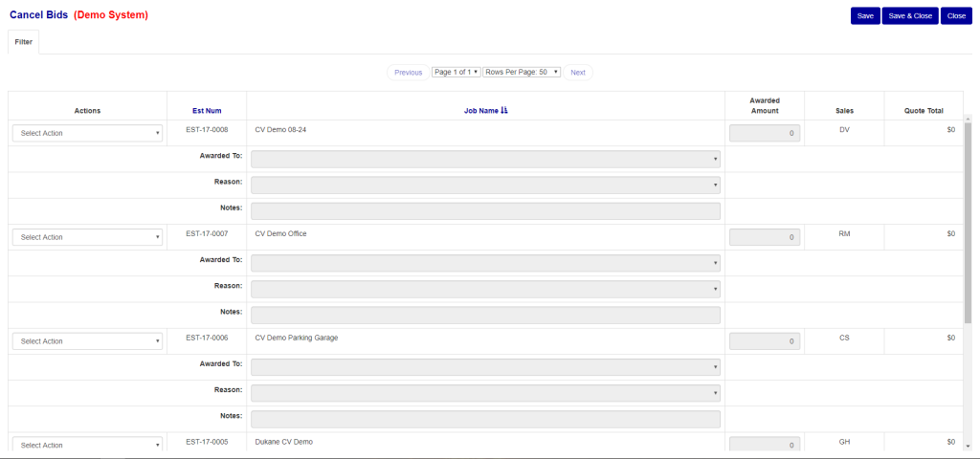Click the vertical scrollbar thumb
Viewport: 980px width, 459px height.
click(969, 223)
